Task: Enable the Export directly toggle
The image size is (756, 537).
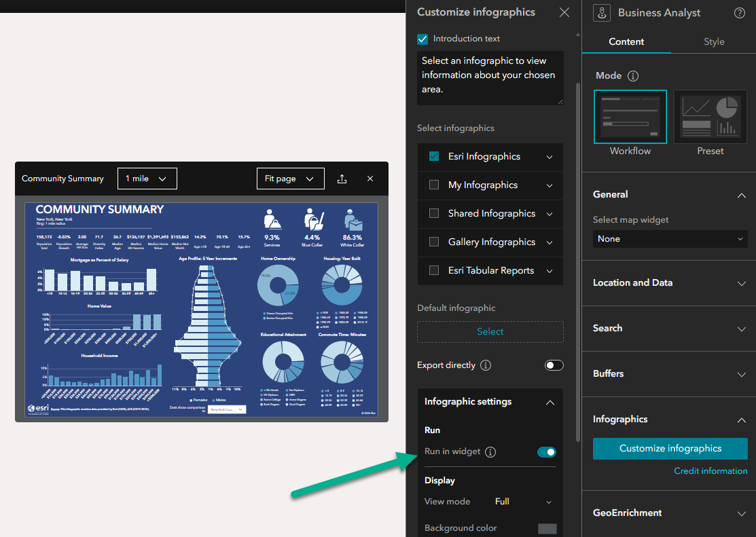Action: (x=554, y=365)
